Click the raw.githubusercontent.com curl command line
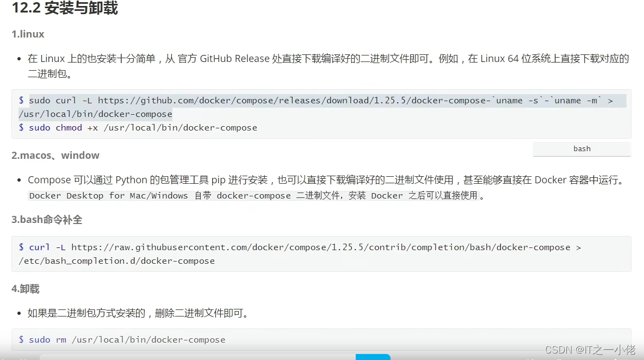644x360 pixels. pos(300,247)
